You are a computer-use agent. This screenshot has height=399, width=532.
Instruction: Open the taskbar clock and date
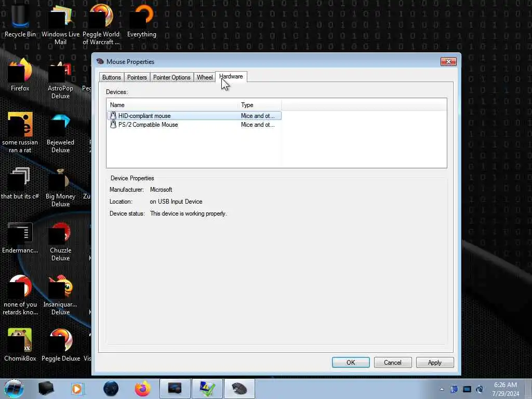(x=506, y=389)
